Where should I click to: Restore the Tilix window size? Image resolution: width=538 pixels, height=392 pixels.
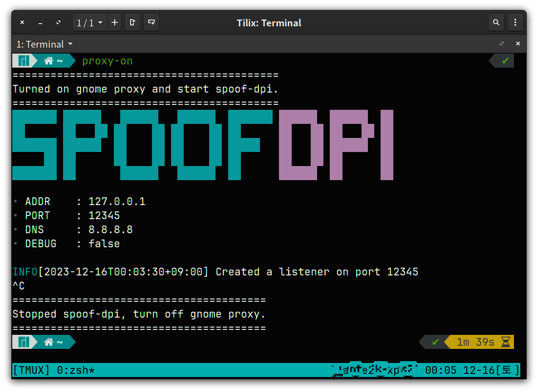59,23
